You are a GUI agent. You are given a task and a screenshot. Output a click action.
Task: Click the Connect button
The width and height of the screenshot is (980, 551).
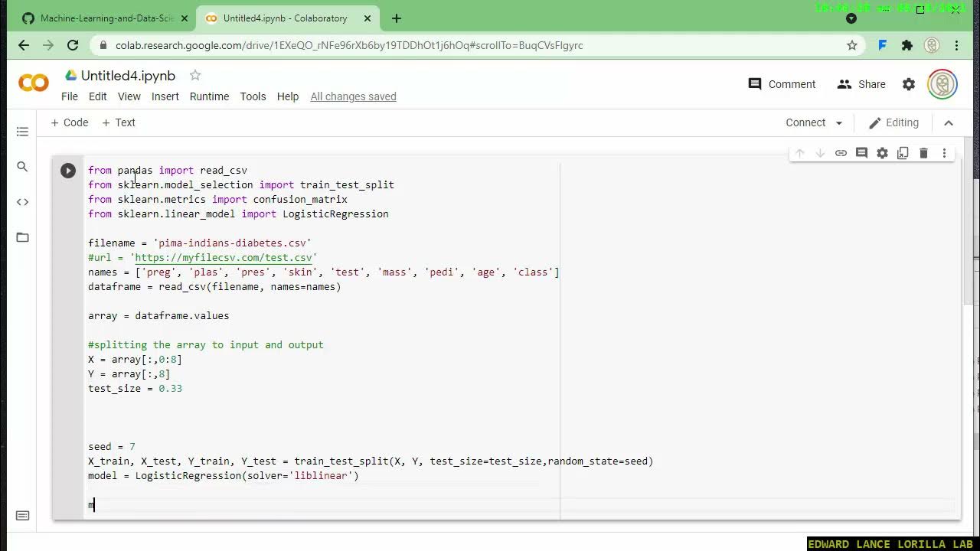point(805,122)
